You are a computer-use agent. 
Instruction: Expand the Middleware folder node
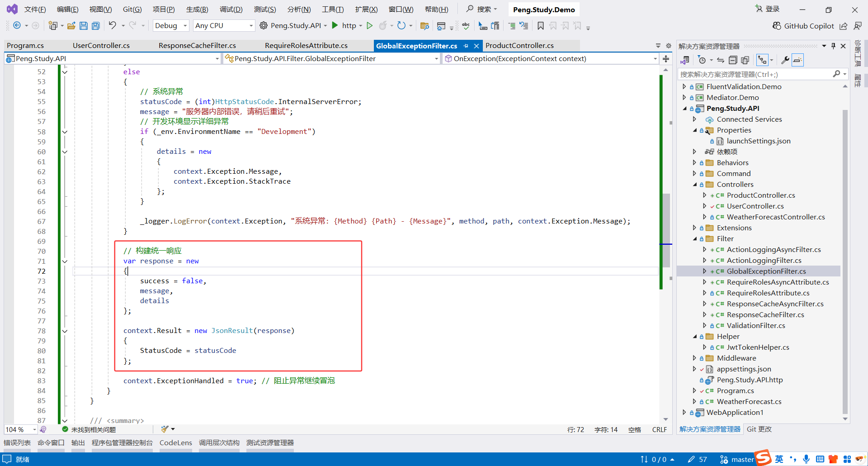pos(695,358)
